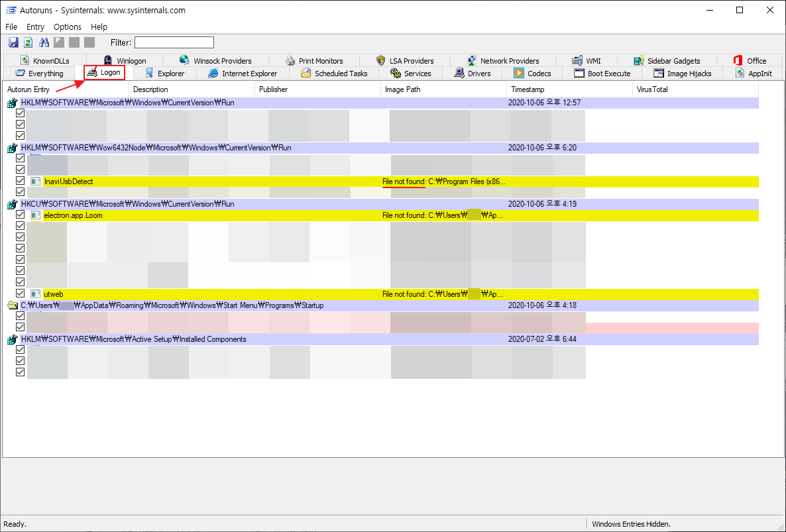
Task: Click the file icon next to InaviUsbDetect
Action: pyautogui.click(x=35, y=182)
